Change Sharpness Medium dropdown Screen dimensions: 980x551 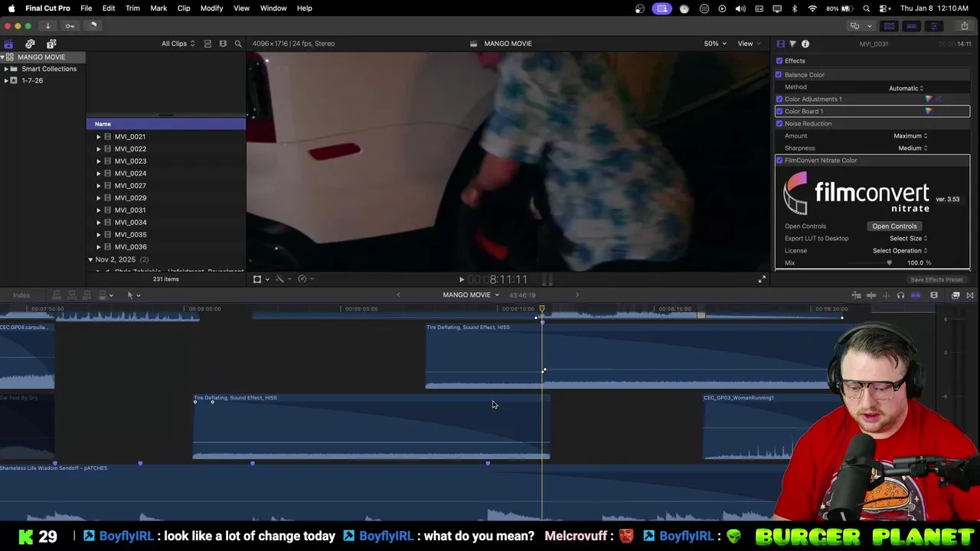pos(913,148)
